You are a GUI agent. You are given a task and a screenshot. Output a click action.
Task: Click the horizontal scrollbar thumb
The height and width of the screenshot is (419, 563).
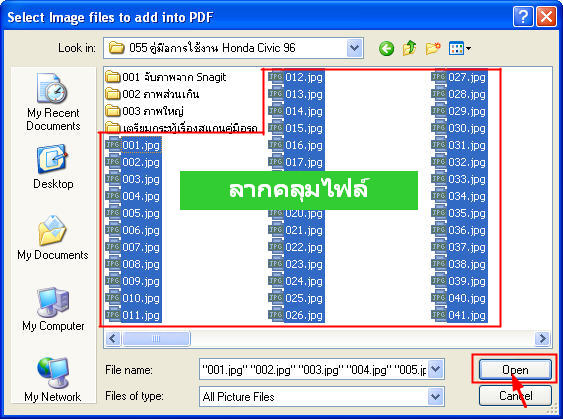(156, 338)
